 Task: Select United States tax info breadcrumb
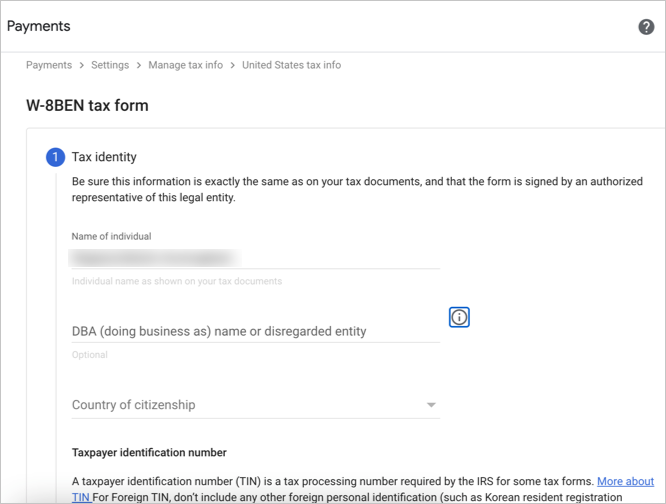[291, 65]
